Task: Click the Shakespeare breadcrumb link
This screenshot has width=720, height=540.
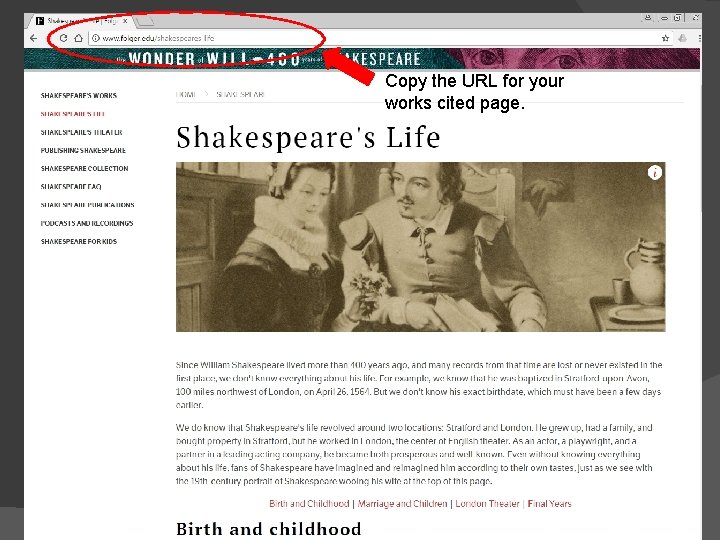Action: [240, 94]
